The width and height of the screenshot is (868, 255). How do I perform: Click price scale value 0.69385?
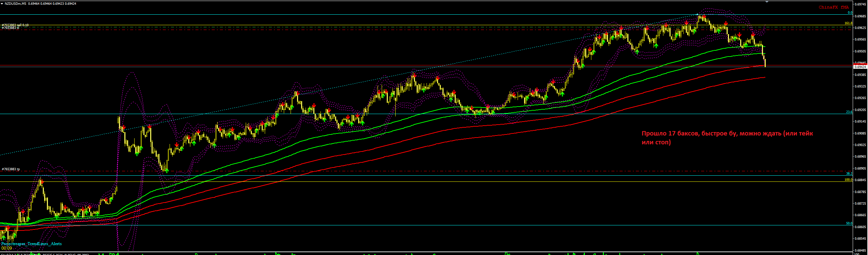(x=861, y=75)
